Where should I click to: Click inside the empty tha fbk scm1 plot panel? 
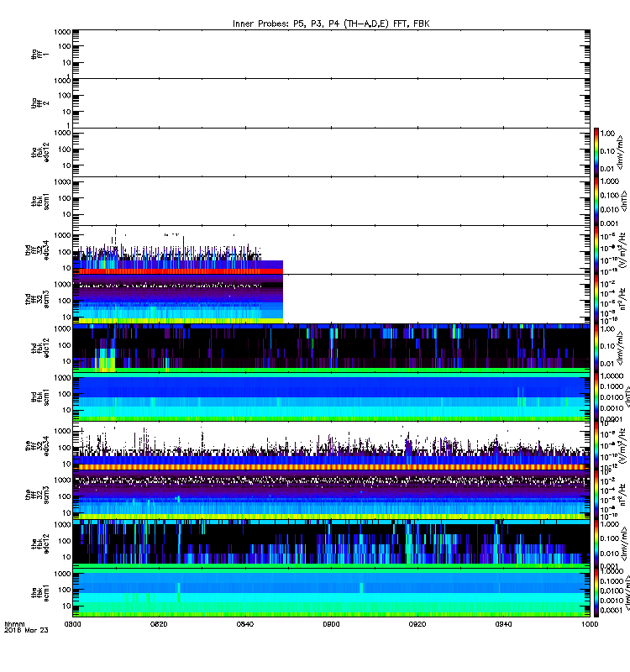coord(331,201)
